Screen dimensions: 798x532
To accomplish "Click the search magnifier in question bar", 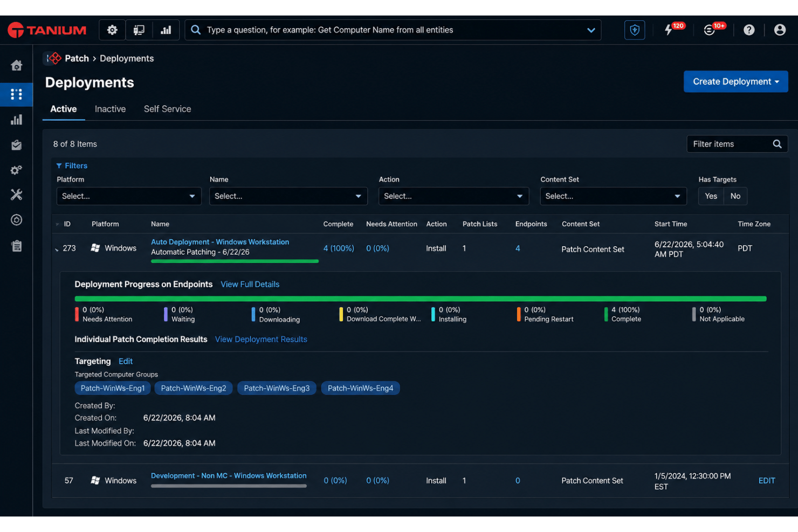I will click(x=196, y=30).
